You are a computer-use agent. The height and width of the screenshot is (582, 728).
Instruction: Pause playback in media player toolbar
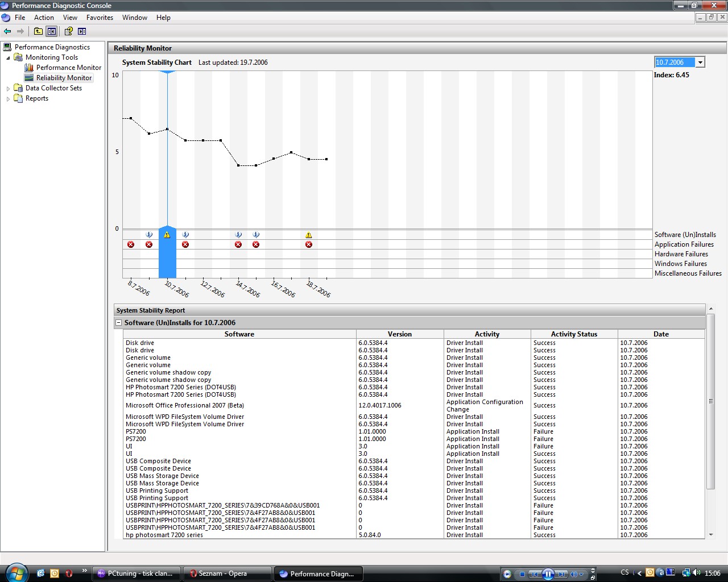[x=548, y=574]
